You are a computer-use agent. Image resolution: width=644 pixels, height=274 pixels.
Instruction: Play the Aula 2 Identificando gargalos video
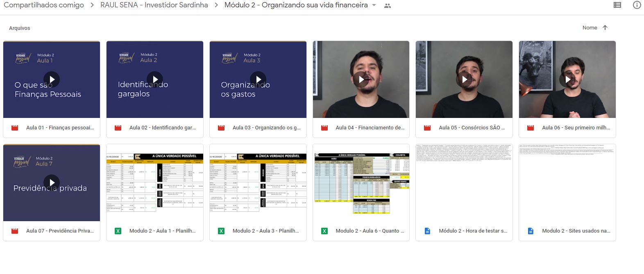click(155, 79)
